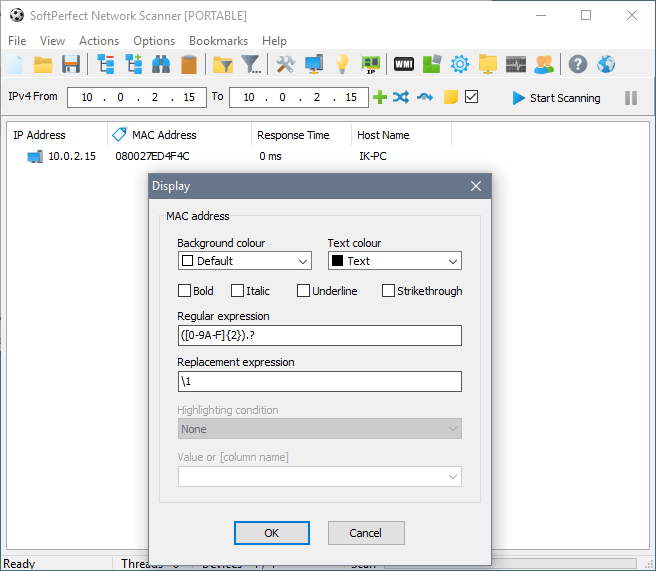Click the pause scanning icon

tap(631, 98)
